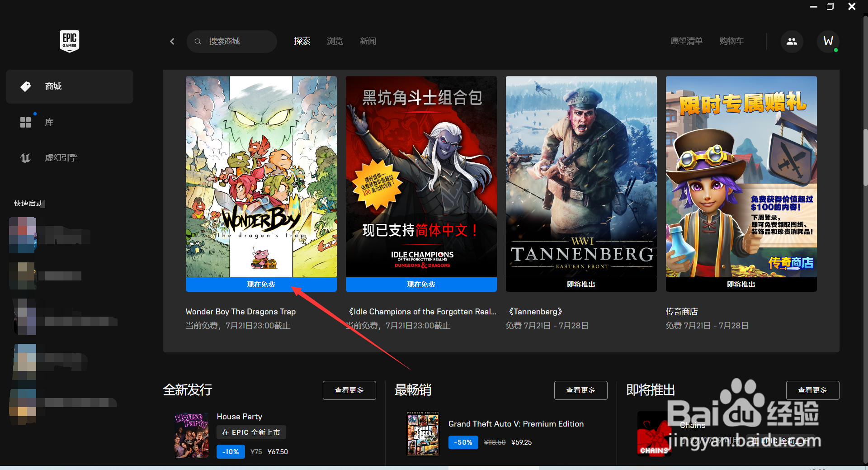
Task: Click 即将推出 under 传奇商店 cover
Action: coord(741,285)
